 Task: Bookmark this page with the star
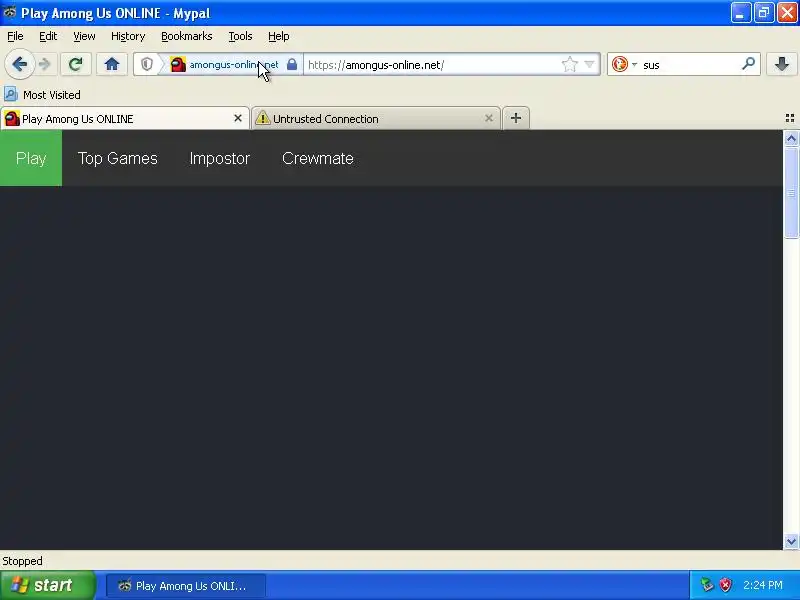coord(569,65)
